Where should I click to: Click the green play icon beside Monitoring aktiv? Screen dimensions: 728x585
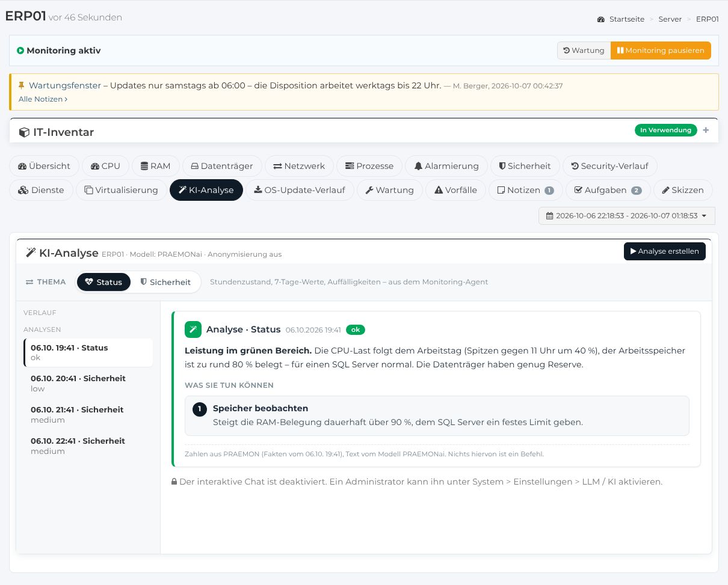coord(20,51)
